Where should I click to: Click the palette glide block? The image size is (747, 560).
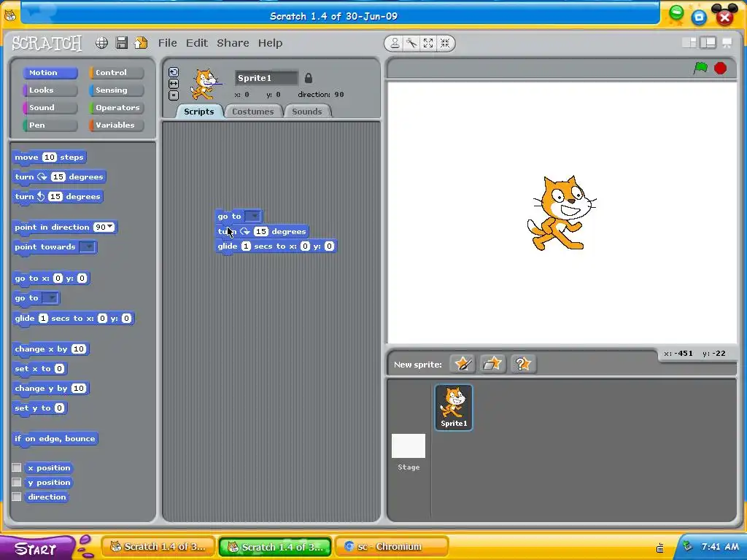pos(74,318)
